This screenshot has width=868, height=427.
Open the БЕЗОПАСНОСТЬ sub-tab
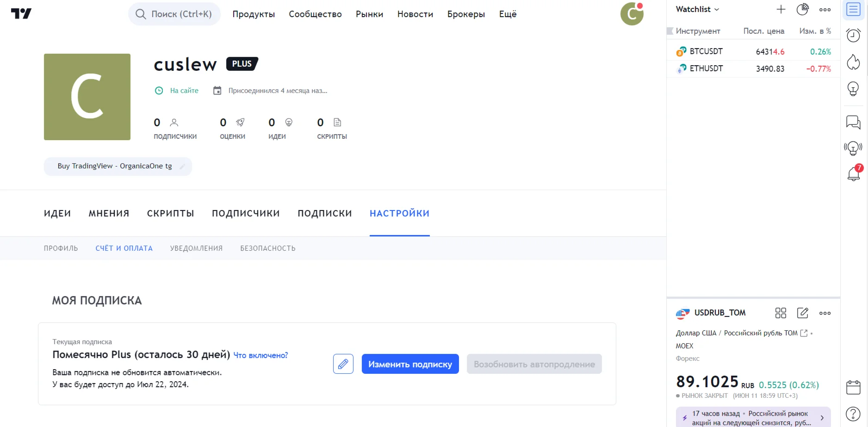[x=268, y=248]
